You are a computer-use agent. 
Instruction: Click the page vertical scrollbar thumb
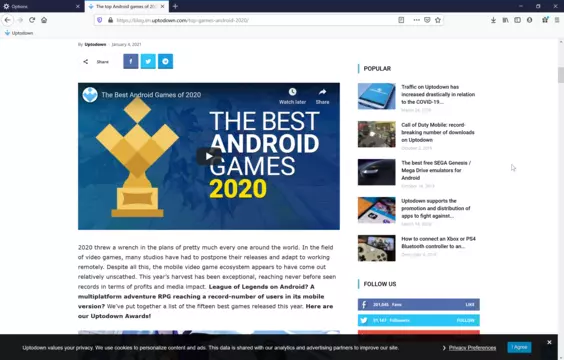pyautogui.click(x=561, y=75)
